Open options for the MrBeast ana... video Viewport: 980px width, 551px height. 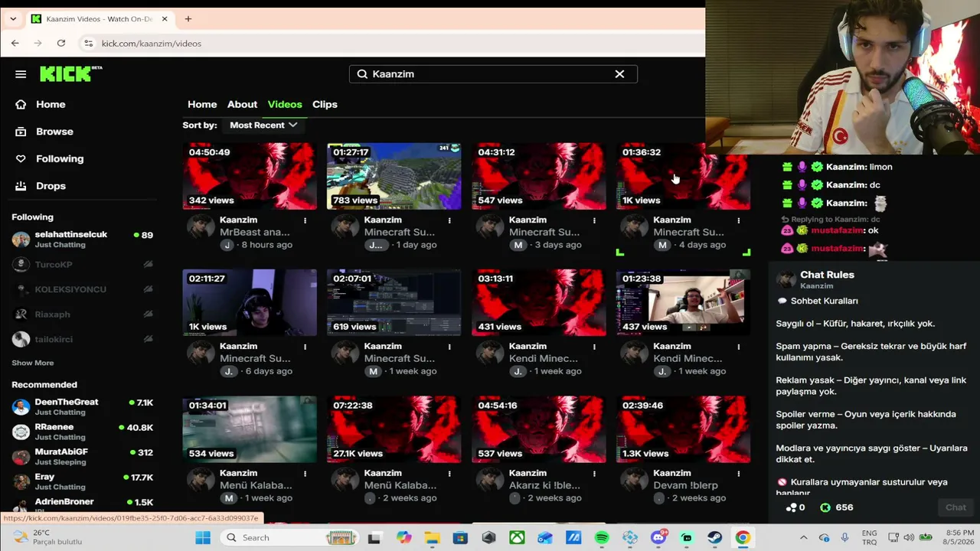305,220
